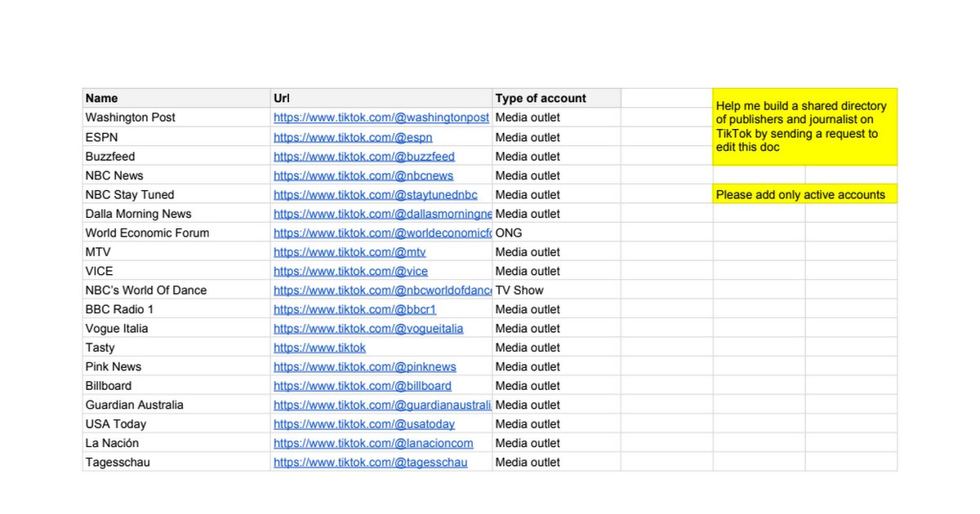Open the staytunednbc TikTok link

tap(376, 194)
